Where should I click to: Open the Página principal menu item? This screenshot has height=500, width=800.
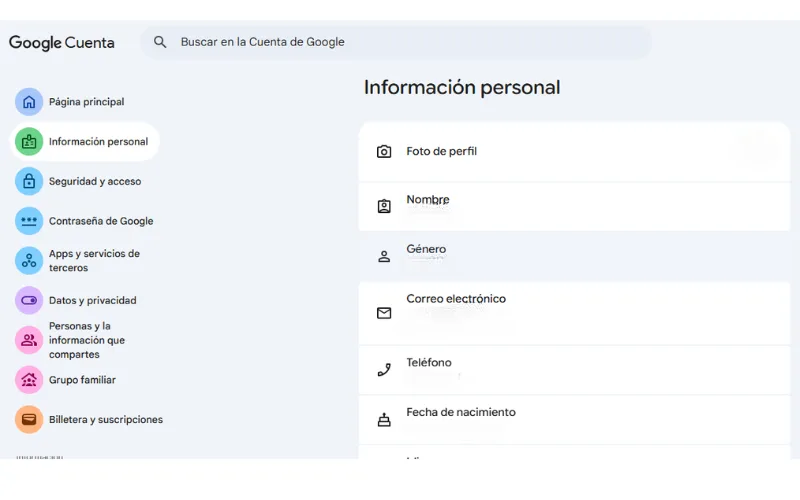(86, 102)
